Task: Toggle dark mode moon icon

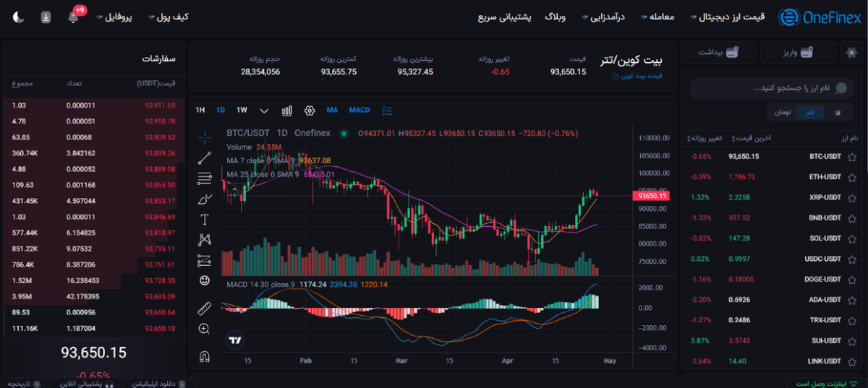Action: 19,17
